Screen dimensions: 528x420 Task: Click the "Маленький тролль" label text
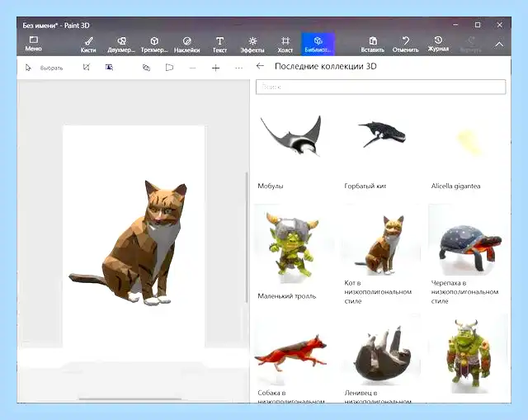pos(287,296)
